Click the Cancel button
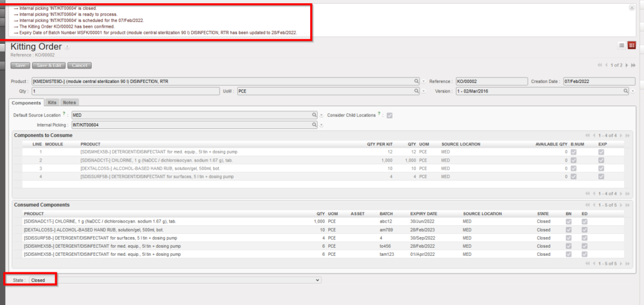Screen dimensions: 644x305 coord(80,65)
